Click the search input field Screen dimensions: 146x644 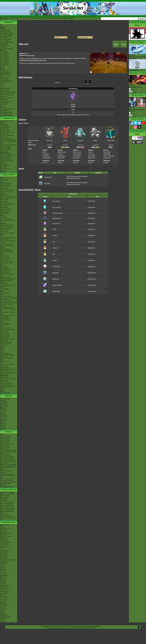[120, 19]
